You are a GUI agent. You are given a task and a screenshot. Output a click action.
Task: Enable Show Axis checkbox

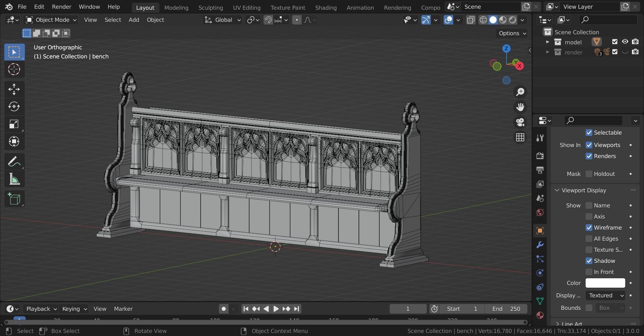point(589,217)
